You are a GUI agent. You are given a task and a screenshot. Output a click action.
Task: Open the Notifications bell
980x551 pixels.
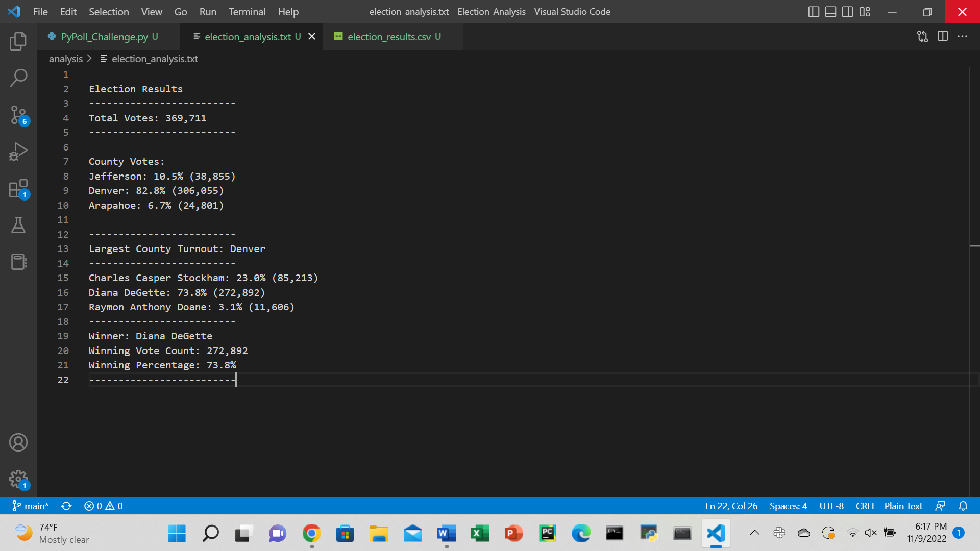[964, 506]
